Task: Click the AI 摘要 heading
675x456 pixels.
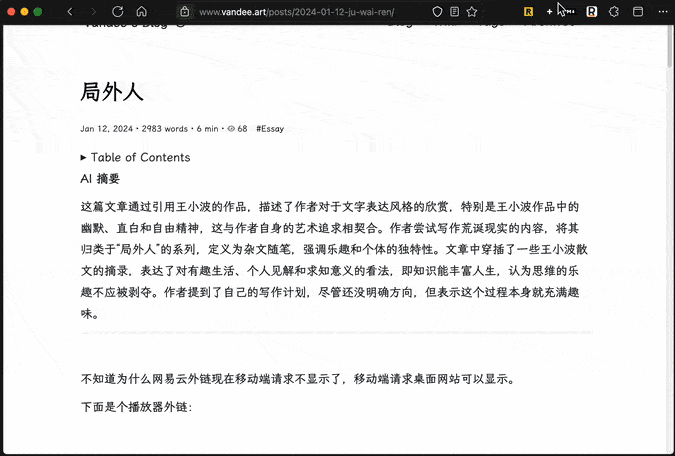Action: coord(100,179)
